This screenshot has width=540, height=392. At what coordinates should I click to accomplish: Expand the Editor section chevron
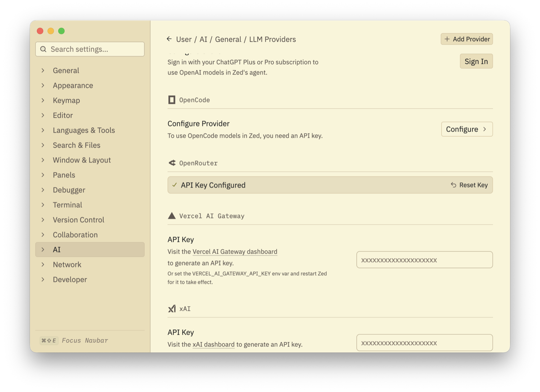click(x=43, y=115)
